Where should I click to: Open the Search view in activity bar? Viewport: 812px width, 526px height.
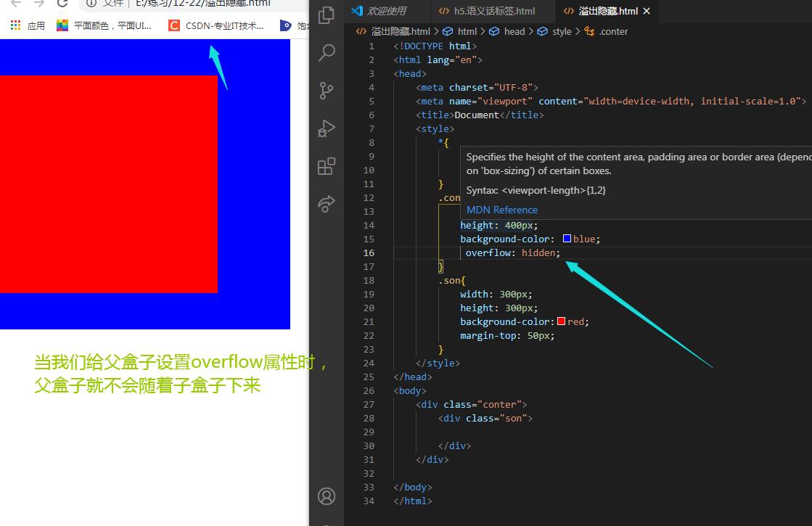[x=327, y=52]
